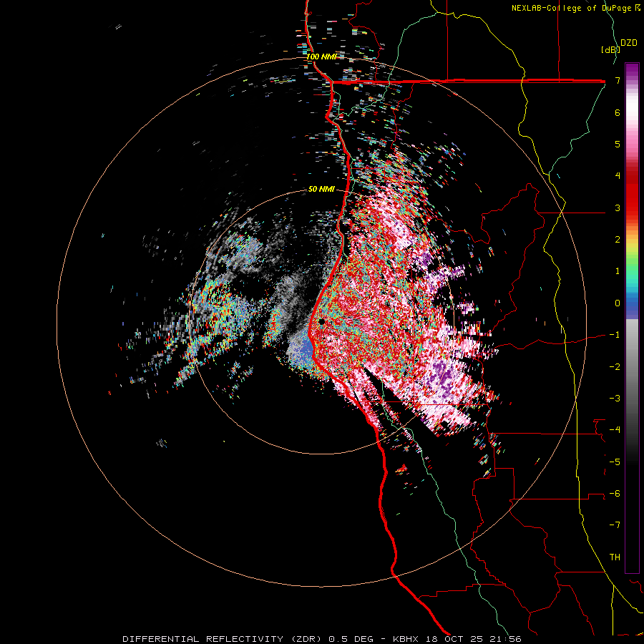Image resolution: width=644 pixels, height=644 pixels.
Task: Click the legend value '4'
Action: pos(618,176)
